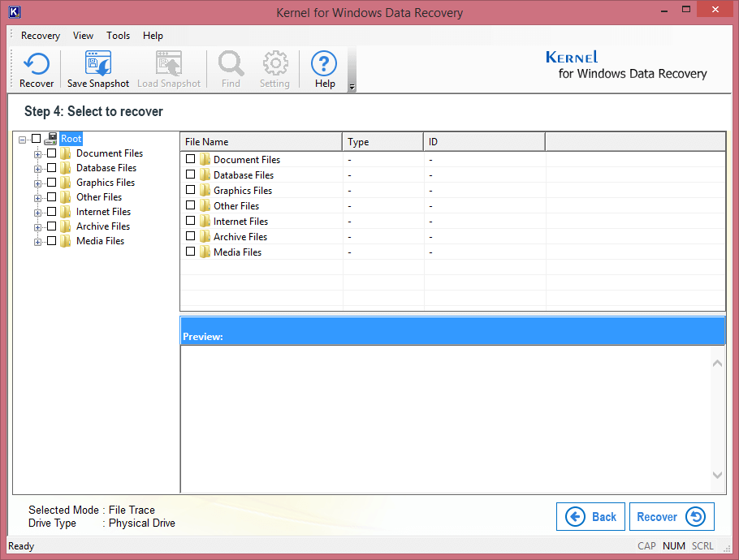Expand Document Files tree node
Viewport: 739px width, 560px height.
pyautogui.click(x=37, y=154)
